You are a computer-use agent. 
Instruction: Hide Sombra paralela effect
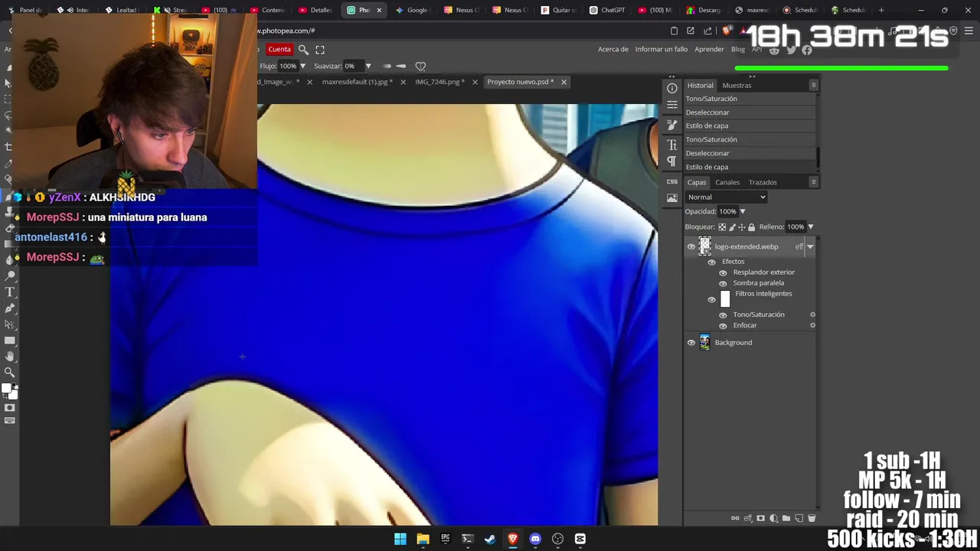click(723, 283)
